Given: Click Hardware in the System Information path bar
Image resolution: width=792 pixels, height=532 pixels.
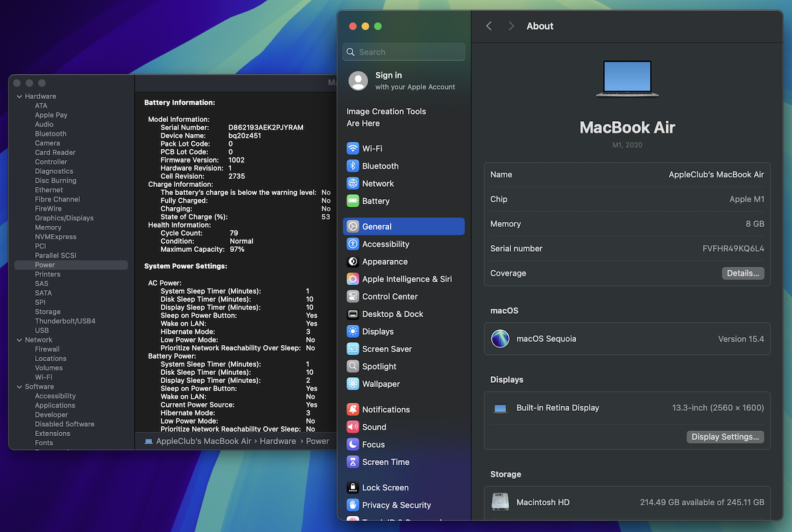Looking at the screenshot, I should (278, 441).
